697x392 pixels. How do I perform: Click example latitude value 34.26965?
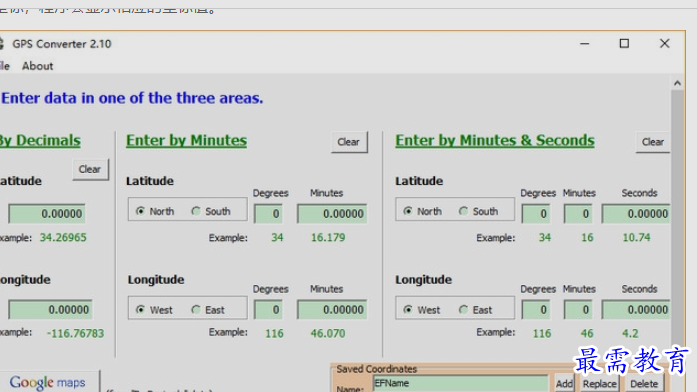[63, 237]
